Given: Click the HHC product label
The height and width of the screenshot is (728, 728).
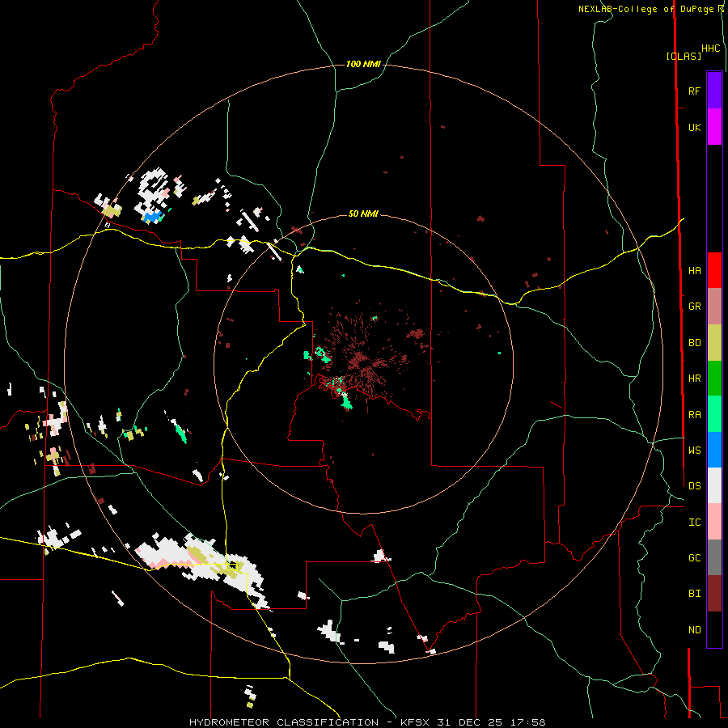Looking at the screenshot, I should 711,49.
